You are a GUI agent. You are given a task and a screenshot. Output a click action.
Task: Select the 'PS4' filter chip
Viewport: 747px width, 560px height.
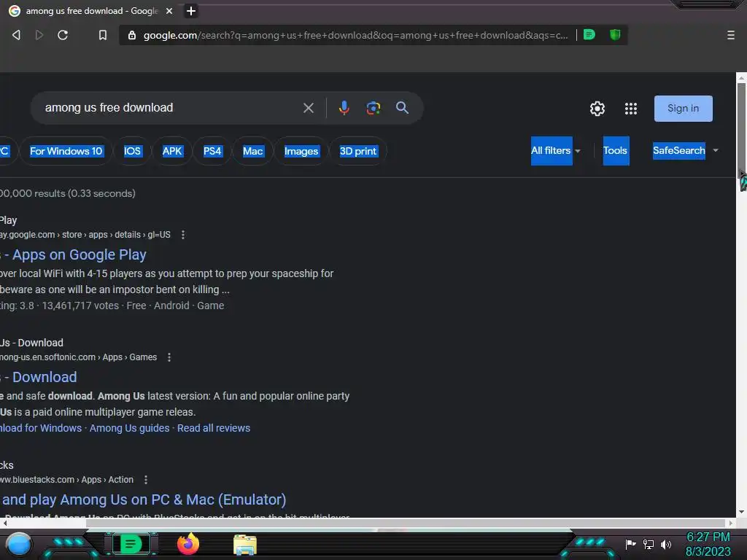coord(212,151)
